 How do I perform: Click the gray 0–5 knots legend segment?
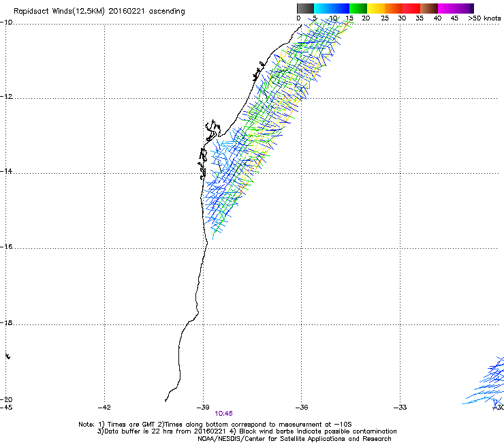(x=305, y=8)
